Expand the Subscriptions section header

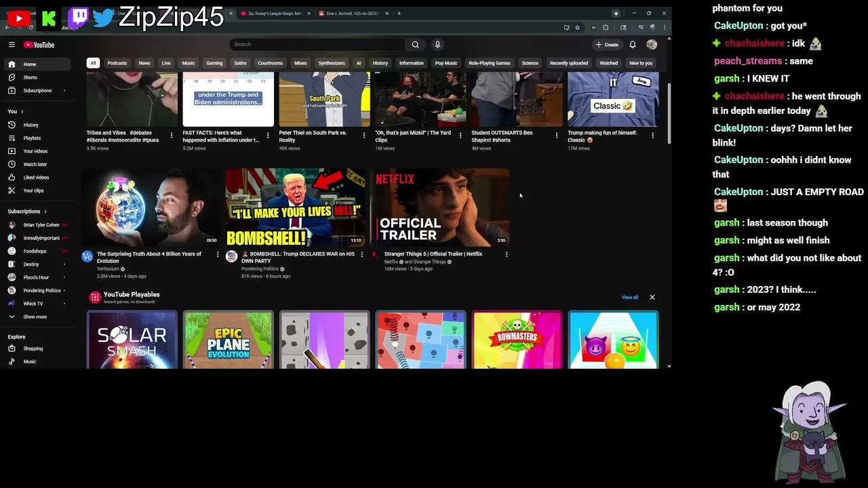click(27, 211)
